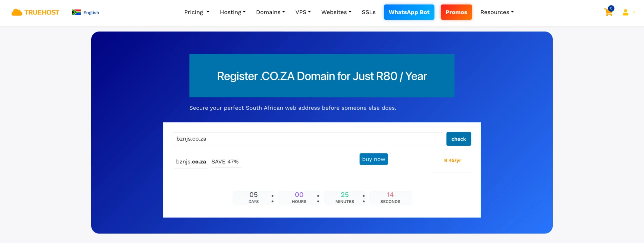Click the WhatsApp Bot button
The height and width of the screenshot is (243, 644).
click(409, 12)
